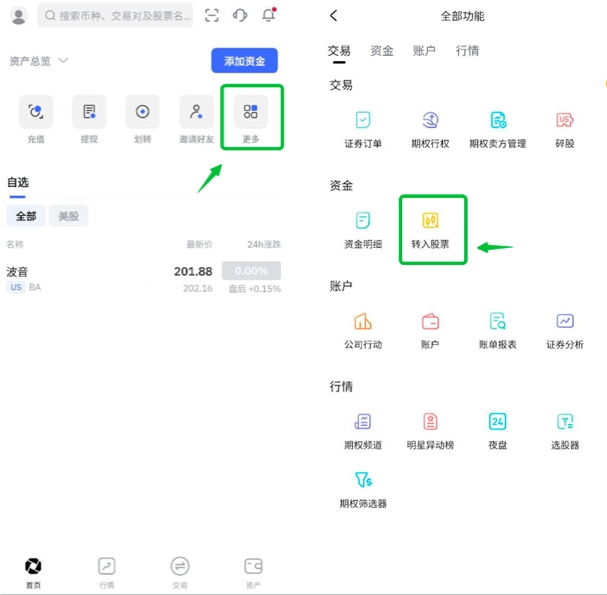Open the 提现 withdraw icon
Image resolution: width=607 pixels, height=595 pixels.
pos(89,113)
